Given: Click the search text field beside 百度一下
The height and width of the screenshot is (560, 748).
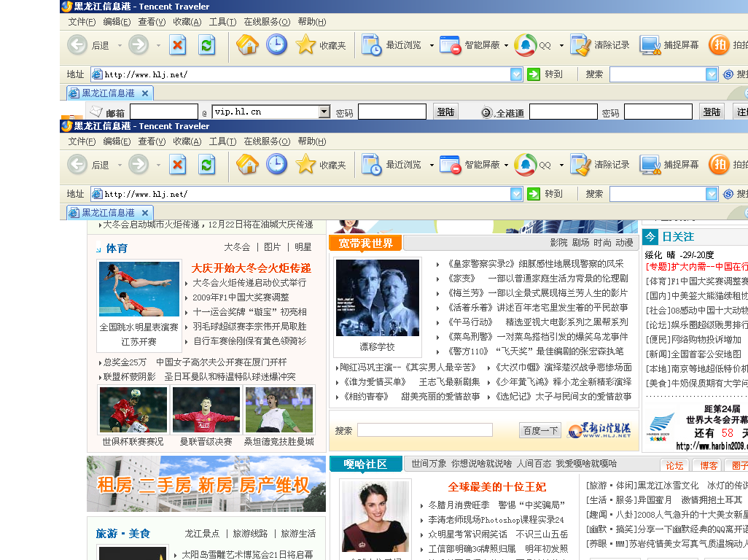Looking at the screenshot, I should click(x=424, y=430).
